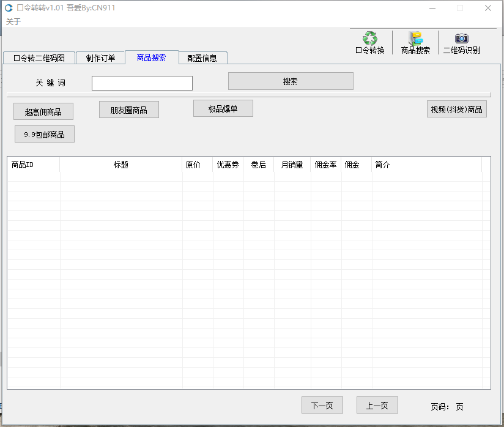Click the 9.9包邮商品 button
The image size is (504, 427).
[45, 135]
